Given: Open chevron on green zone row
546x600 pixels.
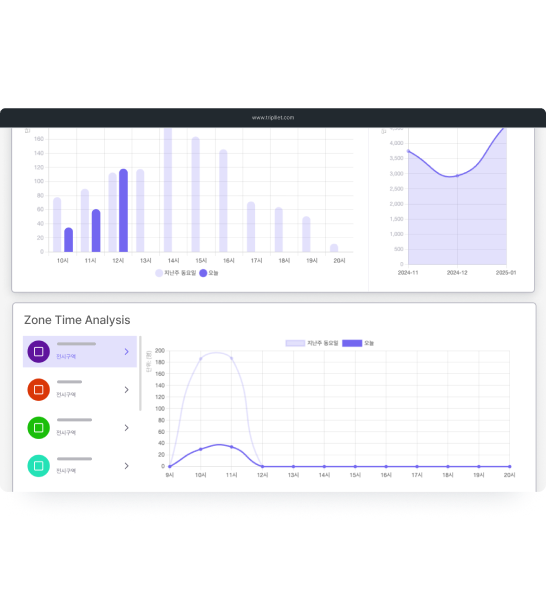Looking at the screenshot, I should 127,427.
